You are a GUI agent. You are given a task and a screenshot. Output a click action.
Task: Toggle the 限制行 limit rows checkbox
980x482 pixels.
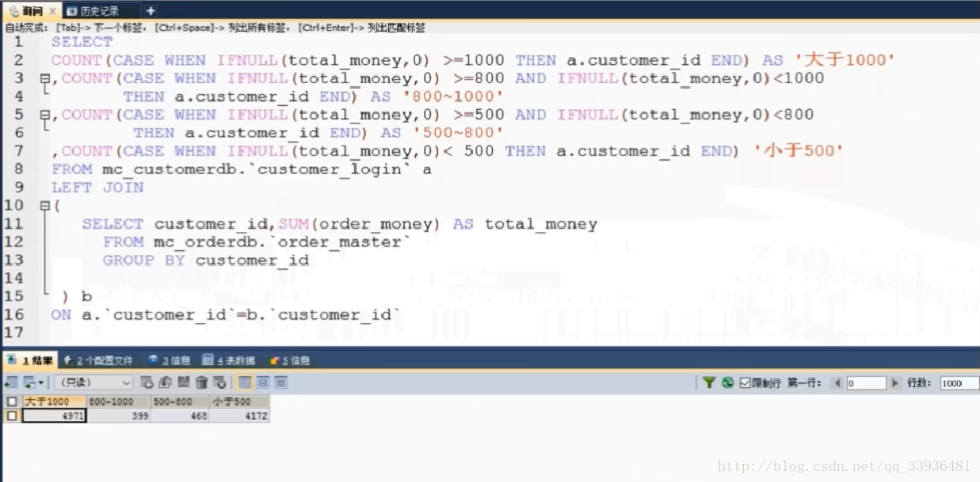pyautogui.click(x=745, y=383)
